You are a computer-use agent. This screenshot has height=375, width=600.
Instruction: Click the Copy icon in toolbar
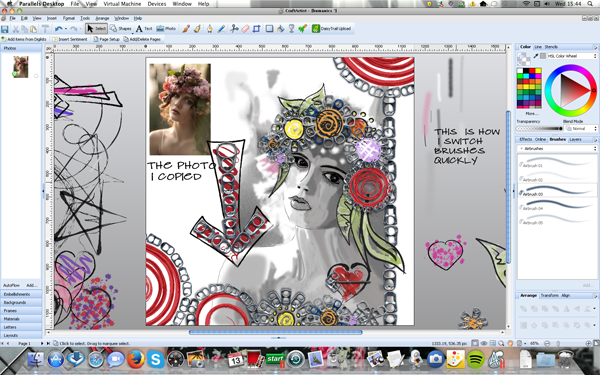(x=24, y=29)
